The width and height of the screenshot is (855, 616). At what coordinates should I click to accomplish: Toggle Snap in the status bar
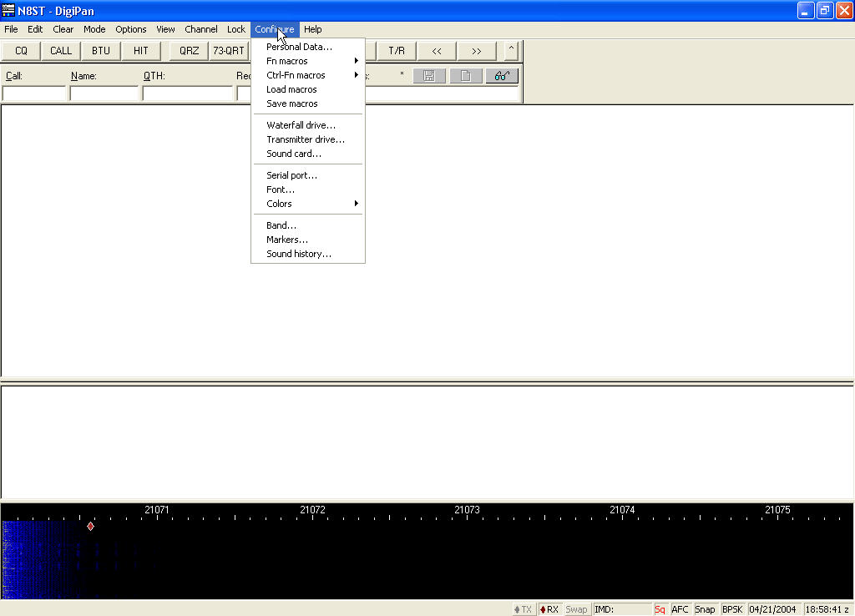click(x=705, y=609)
